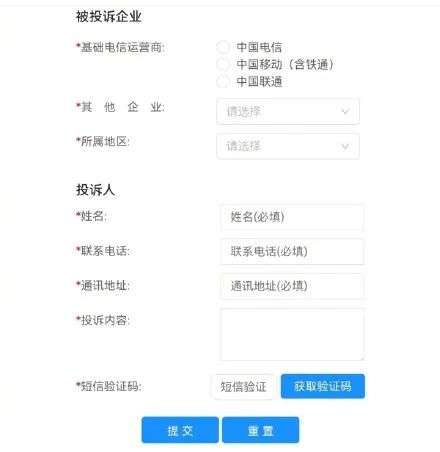
Task: Click the chevron arrow in 其他企业 selector
Action: coord(345,111)
